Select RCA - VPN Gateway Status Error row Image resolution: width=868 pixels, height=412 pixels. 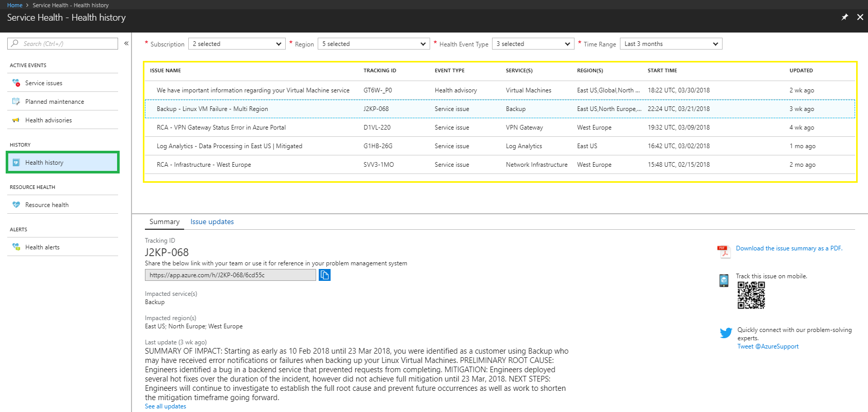[x=500, y=128]
